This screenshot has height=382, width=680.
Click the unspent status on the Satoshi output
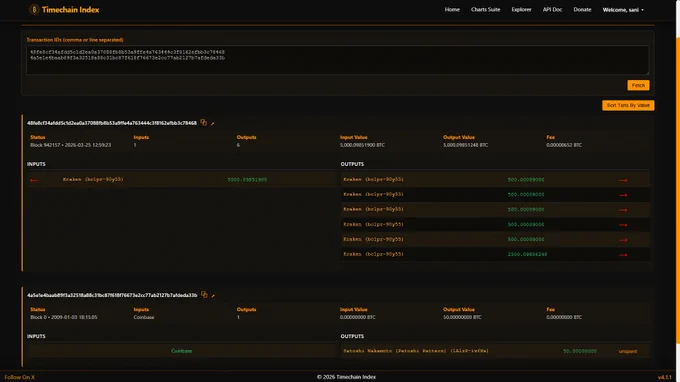coord(628,351)
